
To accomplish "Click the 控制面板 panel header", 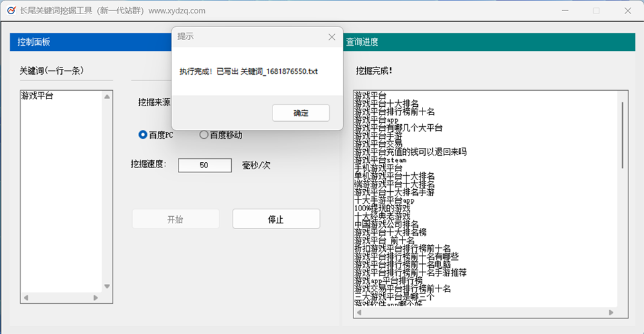I will click(x=90, y=42).
